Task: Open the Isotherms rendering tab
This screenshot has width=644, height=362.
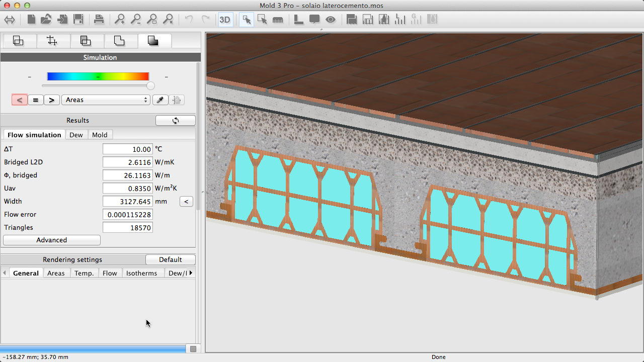Action: click(x=141, y=273)
